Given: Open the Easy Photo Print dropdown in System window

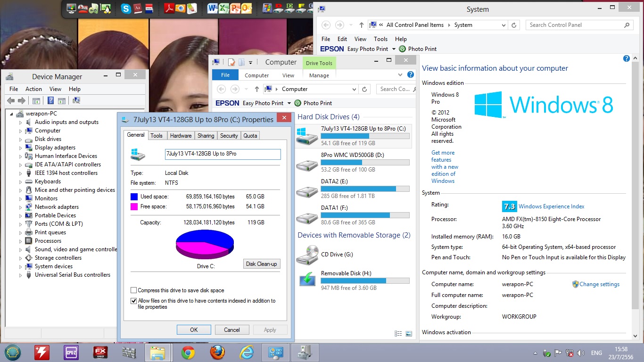Looking at the screenshot, I should coord(394,49).
